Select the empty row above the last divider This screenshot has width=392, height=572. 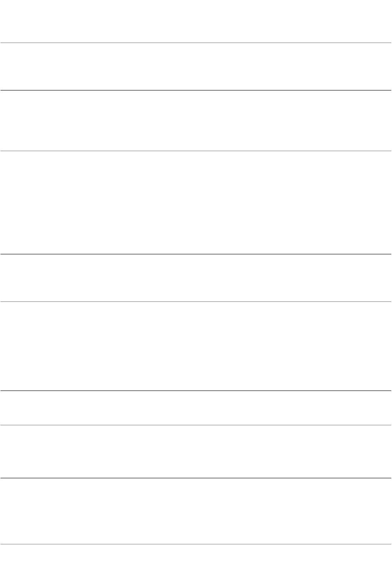tap(196, 511)
